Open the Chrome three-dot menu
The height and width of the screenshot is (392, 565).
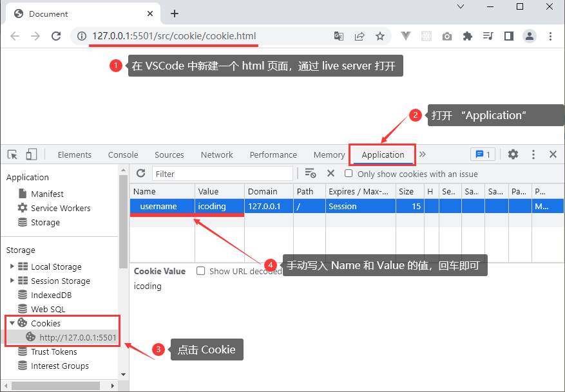coord(550,36)
